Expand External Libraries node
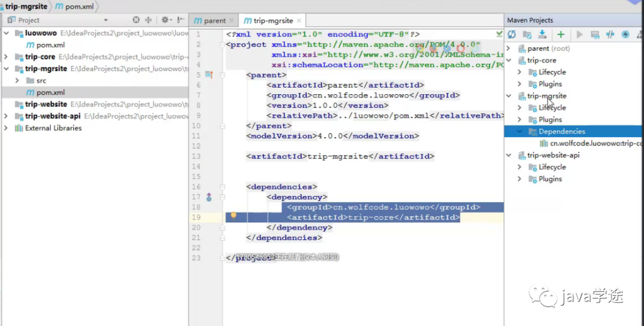The height and width of the screenshot is (326, 644). point(6,128)
